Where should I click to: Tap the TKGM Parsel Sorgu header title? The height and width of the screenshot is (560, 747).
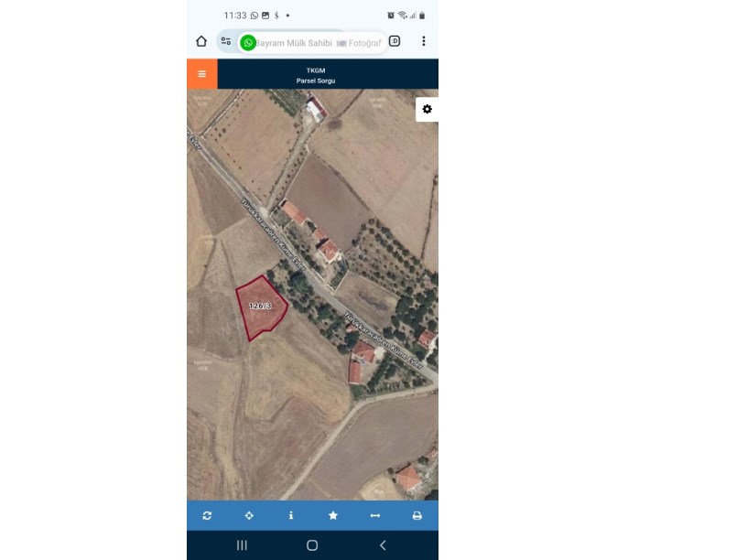316,75
